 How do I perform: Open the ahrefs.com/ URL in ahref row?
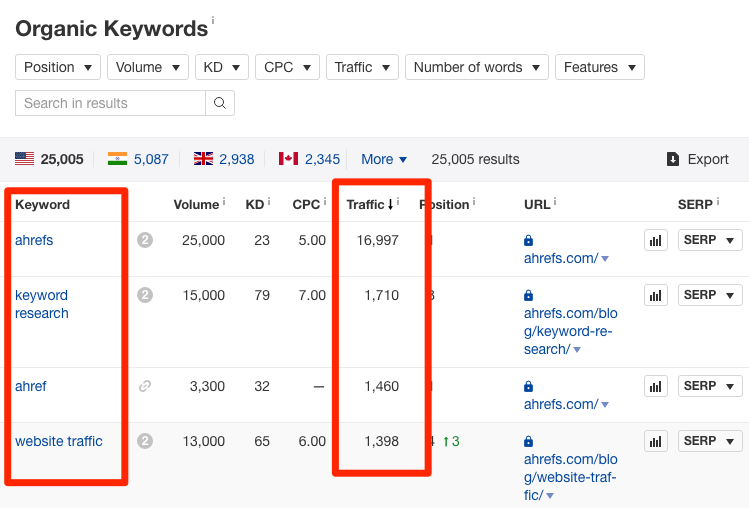pyautogui.click(x=561, y=404)
